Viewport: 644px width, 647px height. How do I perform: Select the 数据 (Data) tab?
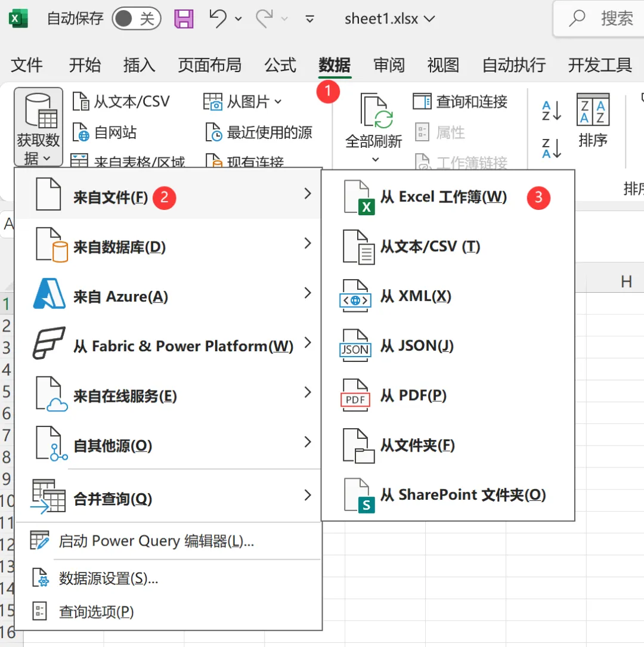tap(335, 65)
